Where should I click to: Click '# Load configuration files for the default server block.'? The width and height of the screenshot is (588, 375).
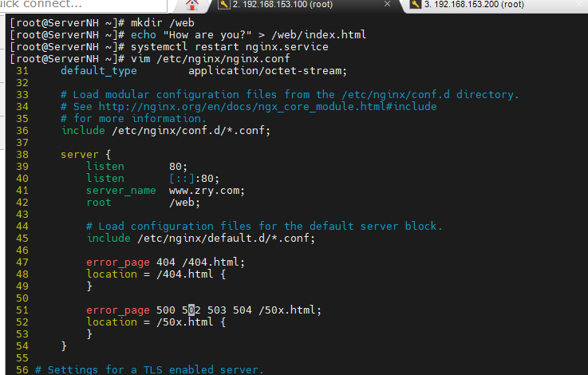(264, 227)
